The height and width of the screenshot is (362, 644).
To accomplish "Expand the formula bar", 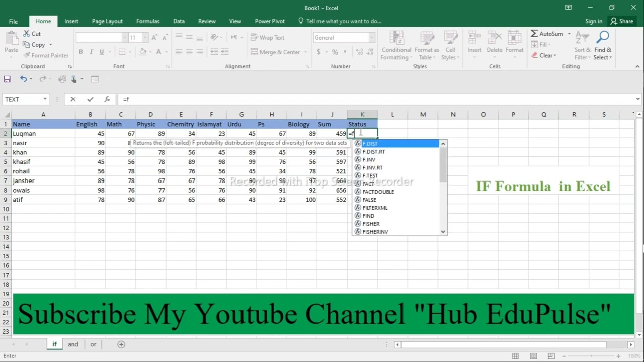I will [x=638, y=99].
